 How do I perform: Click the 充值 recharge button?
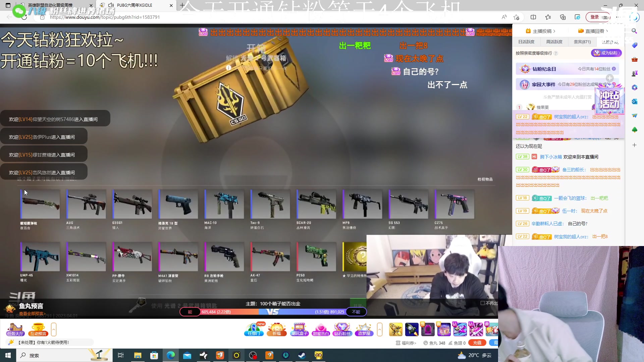pyautogui.click(x=477, y=343)
